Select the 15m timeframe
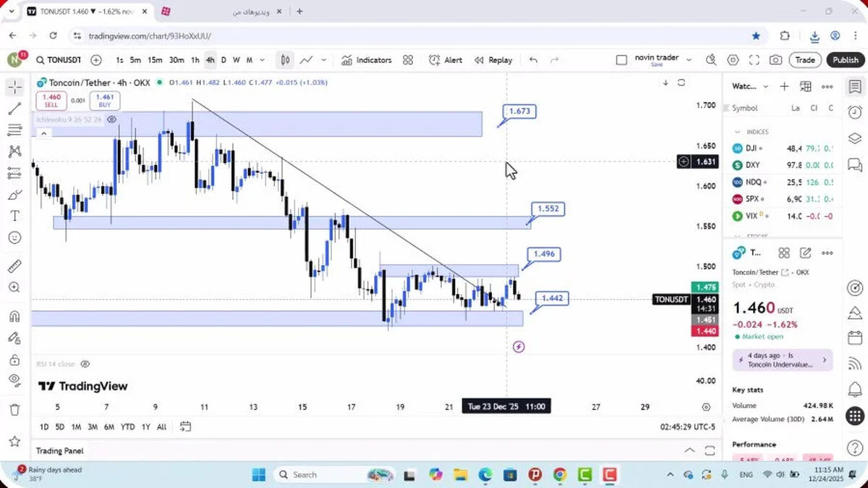 [155, 60]
